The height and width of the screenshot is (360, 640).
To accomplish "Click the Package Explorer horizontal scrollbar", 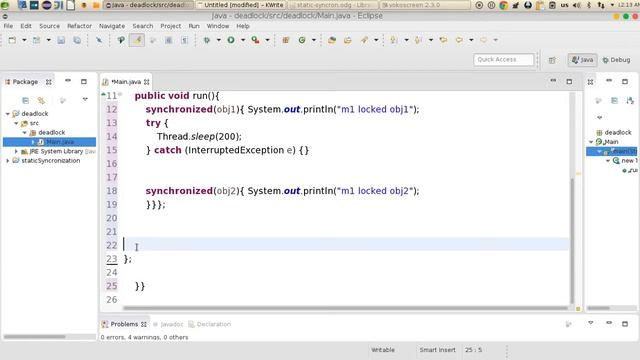I will coord(34,337).
